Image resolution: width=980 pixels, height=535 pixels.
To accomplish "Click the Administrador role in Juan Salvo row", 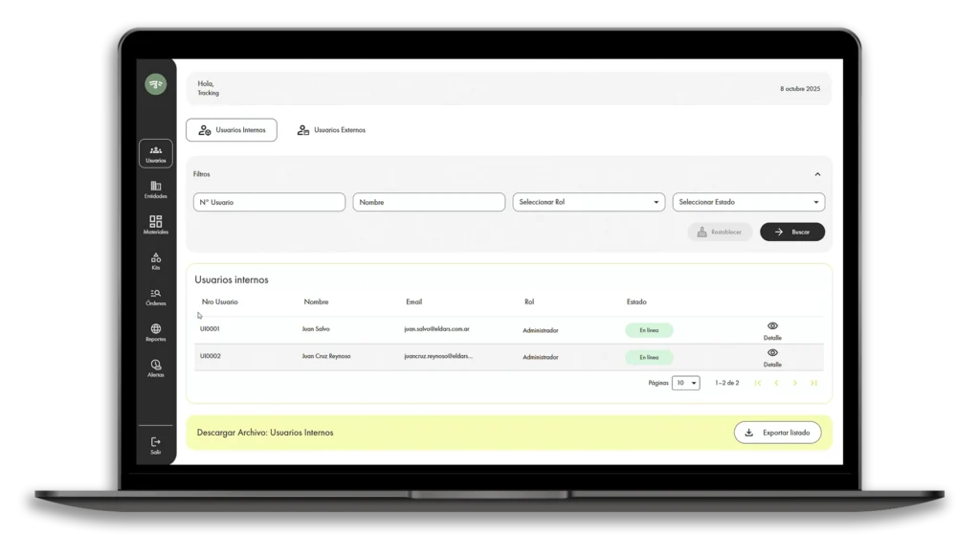I will pos(541,330).
